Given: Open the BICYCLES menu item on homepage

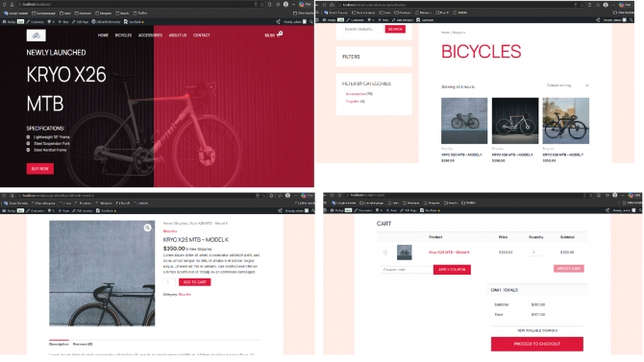Looking at the screenshot, I should pos(123,36).
